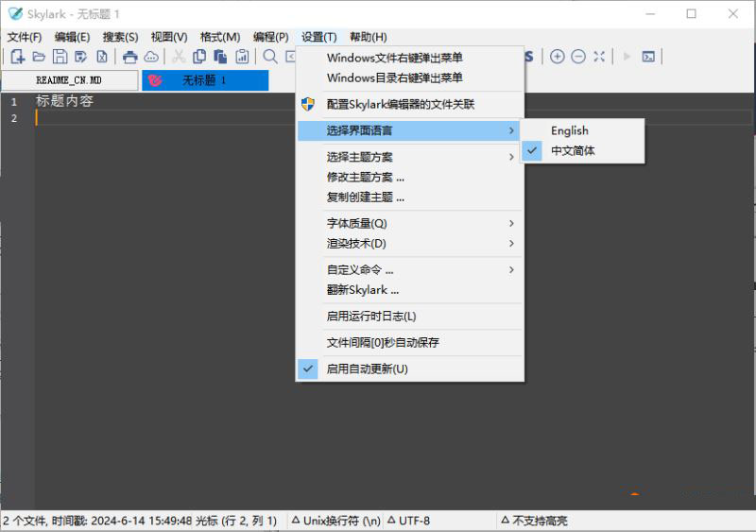This screenshot has height=532, width=756.
Task: Click line number 2 in gutter
Action: click(14, 118)
